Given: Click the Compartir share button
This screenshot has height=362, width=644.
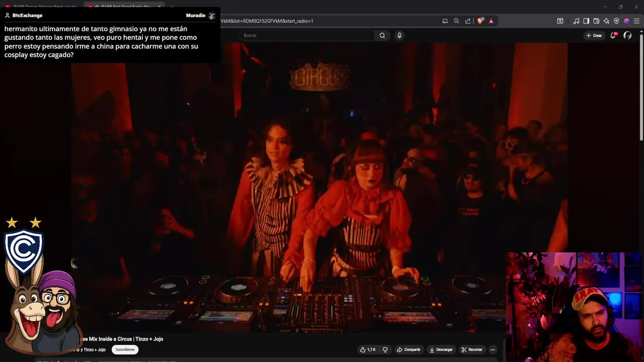Looking at the screenshot, I should click(x=409, y=349).
